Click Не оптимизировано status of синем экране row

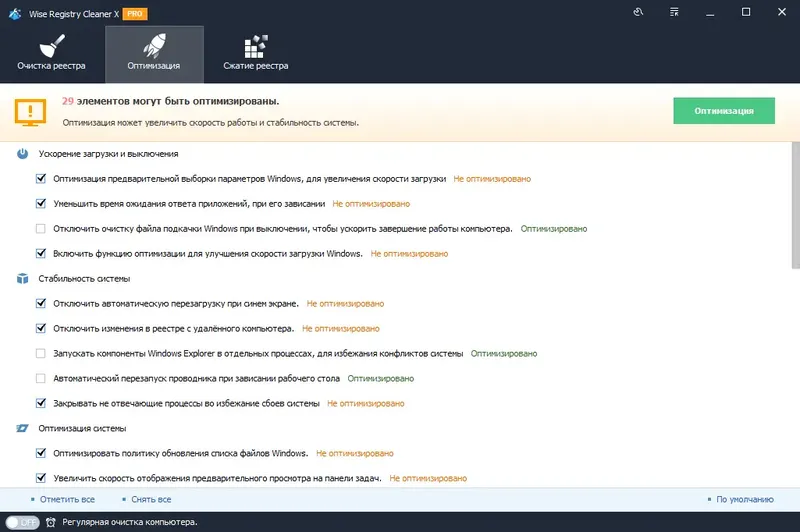point(345,303)
